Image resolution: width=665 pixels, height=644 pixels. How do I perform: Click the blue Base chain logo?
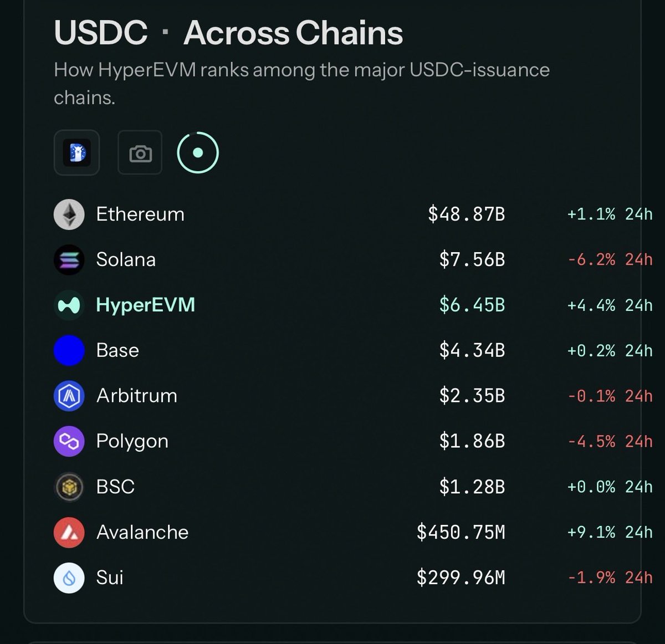coord(69,350)
